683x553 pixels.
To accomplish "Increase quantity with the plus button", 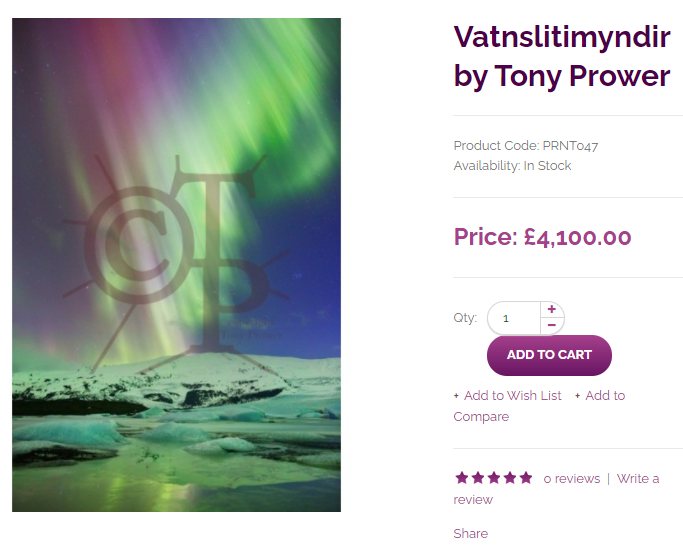I will pyautogui.click(x=552, y=309).
